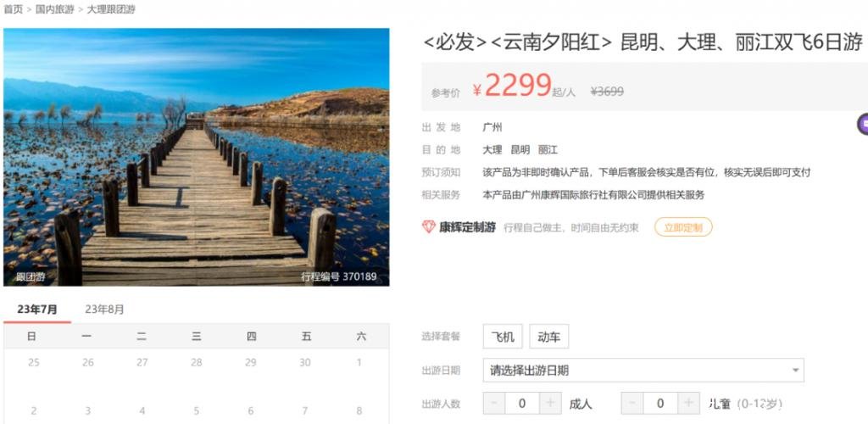Click the purple chat icon at right edge

click(862, 124)
